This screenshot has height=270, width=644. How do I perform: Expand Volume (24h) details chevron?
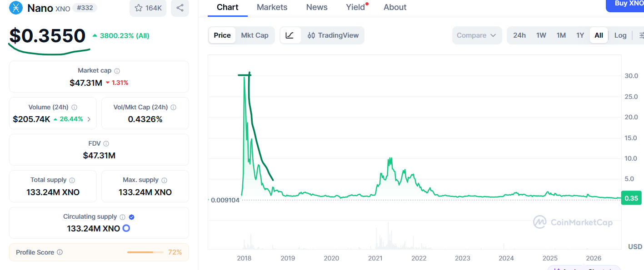point(89,119)
